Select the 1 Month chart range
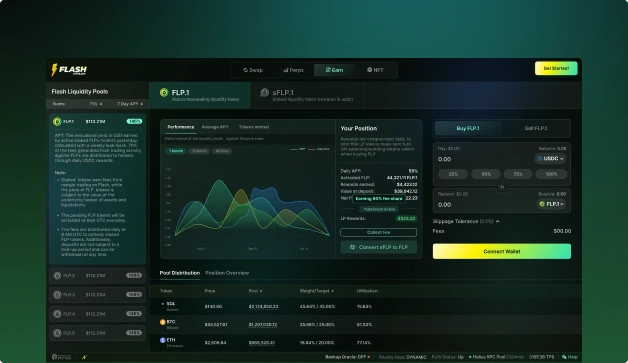This screenshot has width=628, height=363. coord(176,151)
